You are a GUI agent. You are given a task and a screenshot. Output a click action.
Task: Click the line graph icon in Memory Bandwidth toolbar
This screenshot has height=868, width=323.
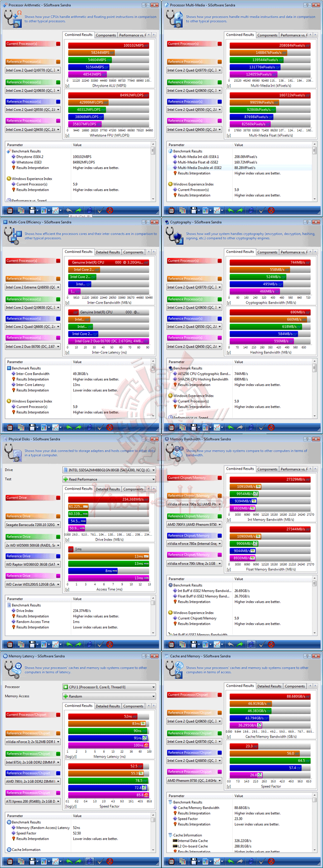coord(217,644)
